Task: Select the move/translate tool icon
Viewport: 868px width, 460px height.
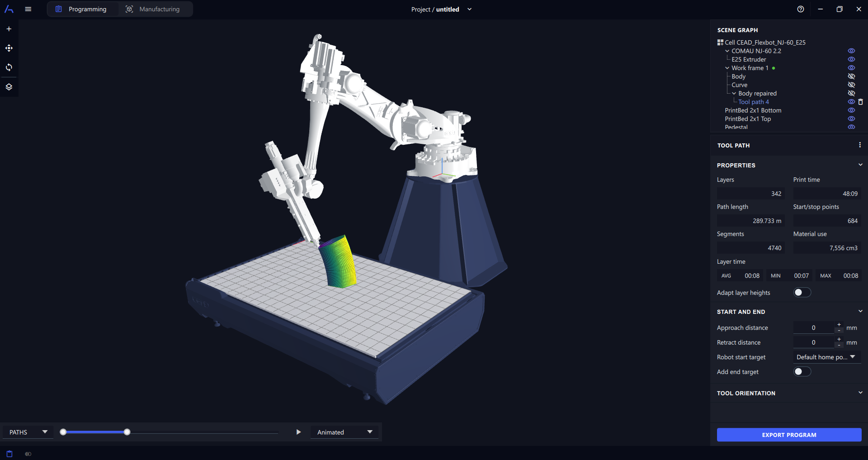Action: point(9,48)
